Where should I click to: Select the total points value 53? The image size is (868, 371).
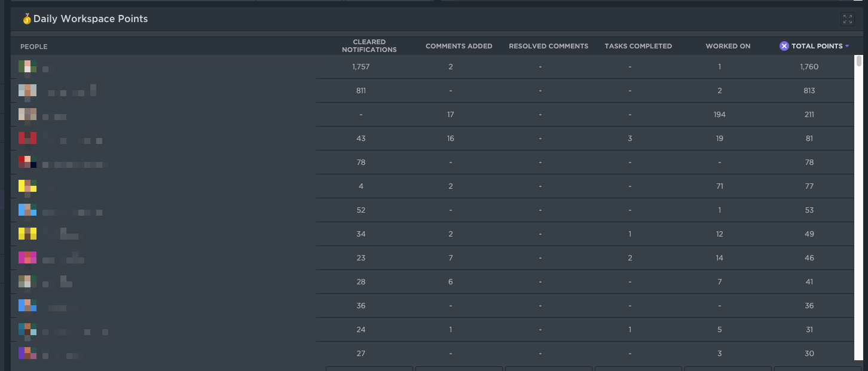[x=809, y=210]
